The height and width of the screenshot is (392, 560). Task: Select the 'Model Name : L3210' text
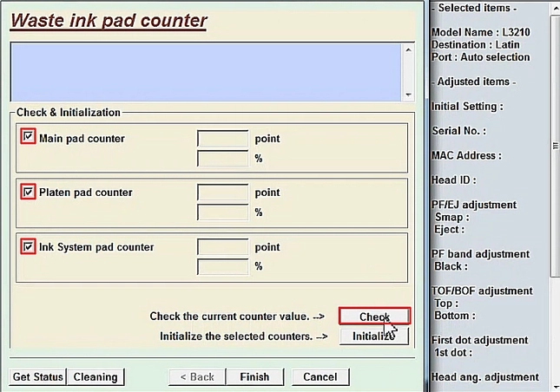481,32
